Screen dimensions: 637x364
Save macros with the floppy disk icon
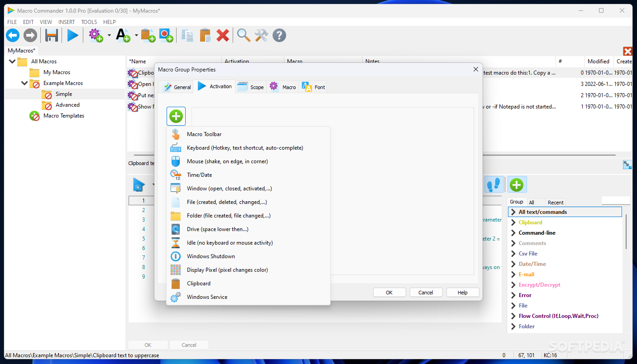[51, 35]
